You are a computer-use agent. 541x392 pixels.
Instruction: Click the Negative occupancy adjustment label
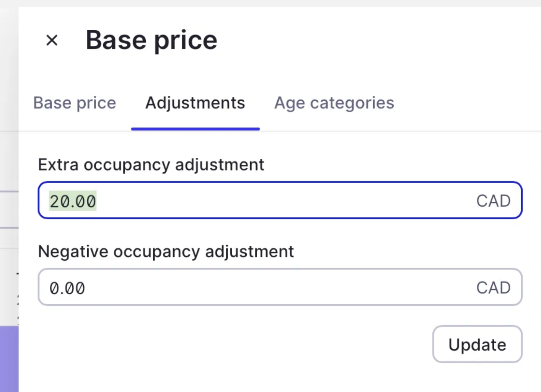[166, 252]
